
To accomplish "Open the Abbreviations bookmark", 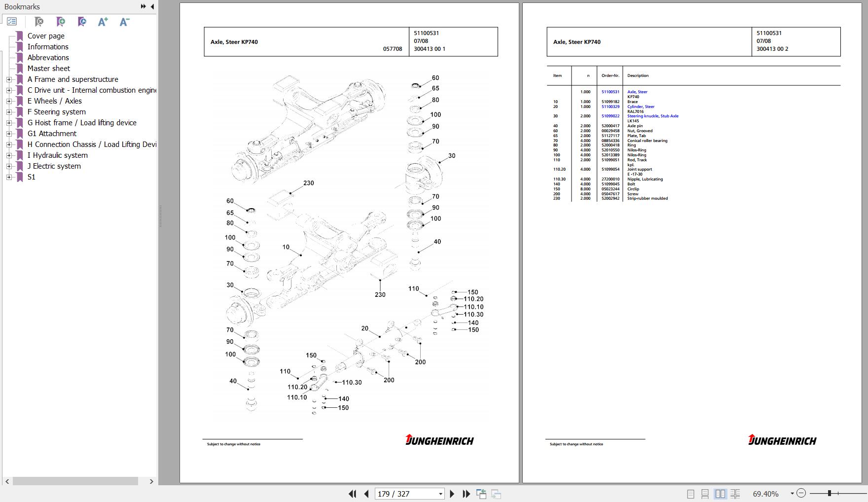I will (x=48, y=58).
